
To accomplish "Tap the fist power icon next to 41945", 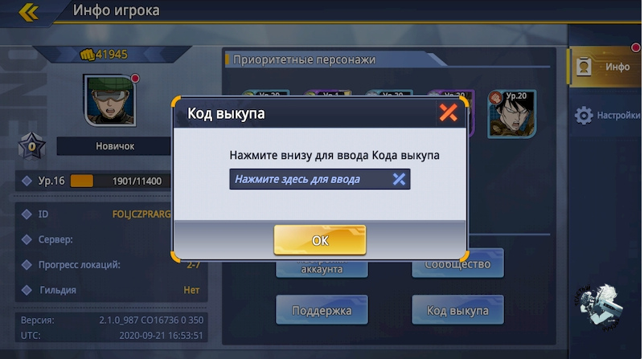I will (87, 55).
